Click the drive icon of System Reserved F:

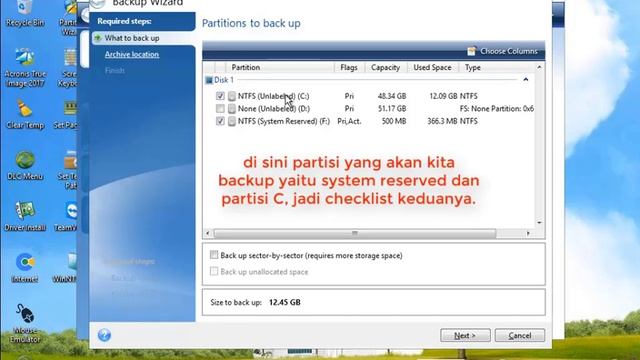tap(232, 121)
